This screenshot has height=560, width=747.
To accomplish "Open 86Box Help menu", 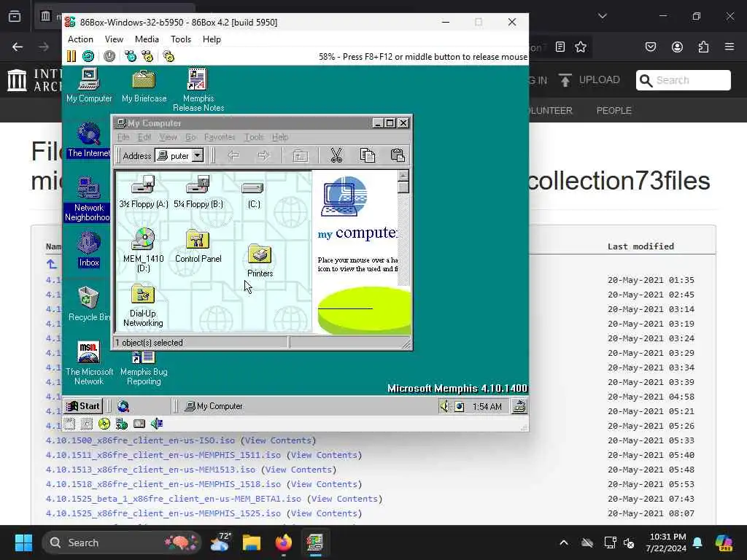I will click(x=212, y=39).
